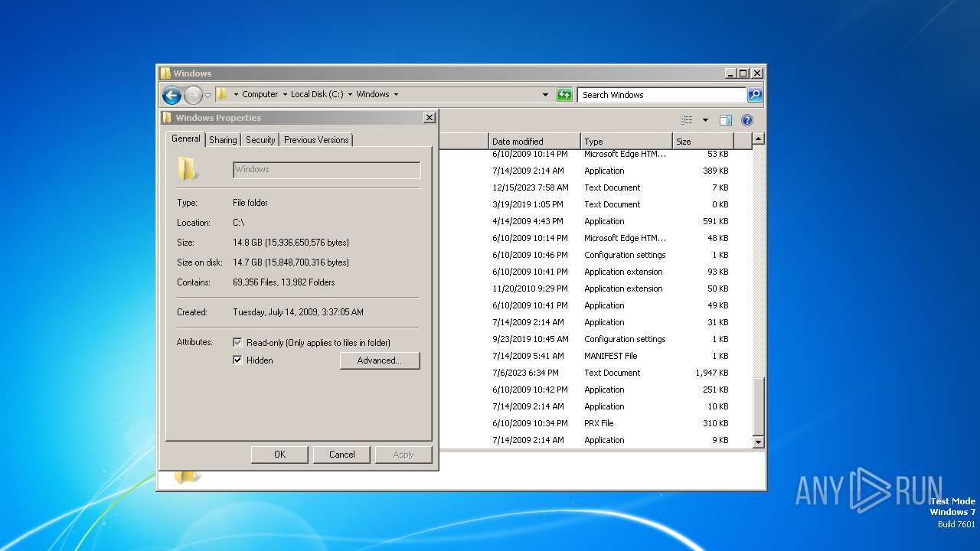Open the address bar history dropdown

545,95
